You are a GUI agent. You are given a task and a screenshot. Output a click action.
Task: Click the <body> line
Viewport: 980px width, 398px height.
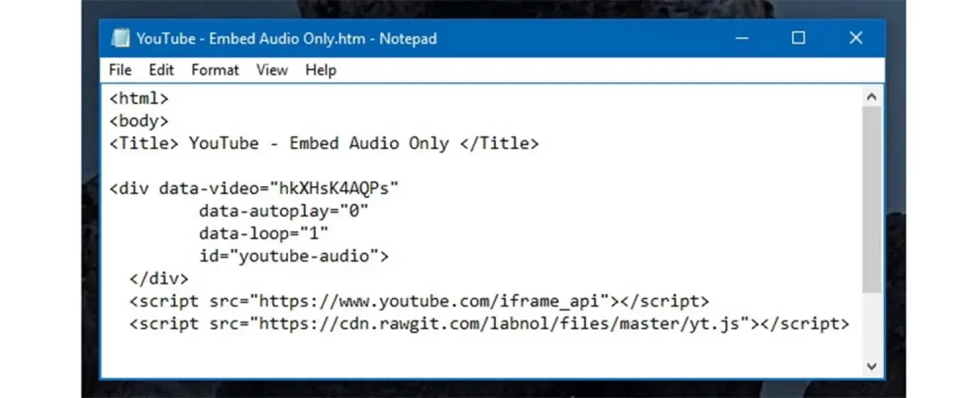coord(139,121)
